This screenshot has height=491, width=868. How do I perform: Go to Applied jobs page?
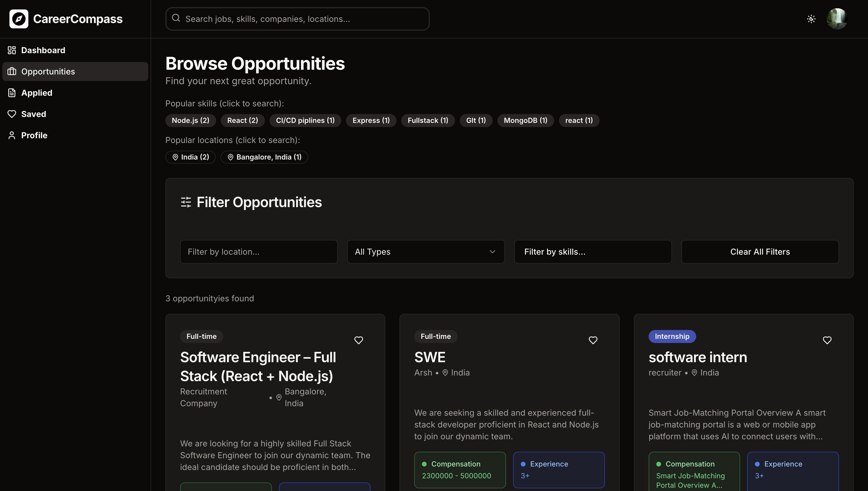36,93
